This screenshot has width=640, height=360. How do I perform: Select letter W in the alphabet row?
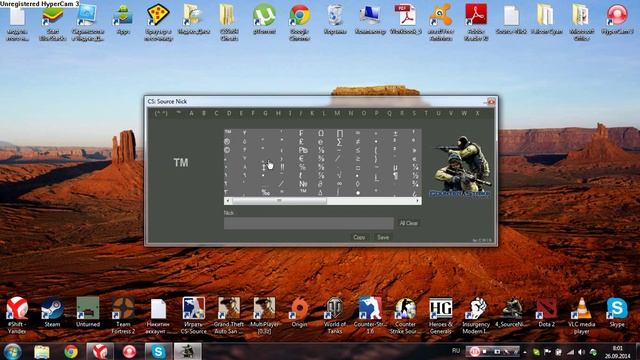[x=464, y=113]
